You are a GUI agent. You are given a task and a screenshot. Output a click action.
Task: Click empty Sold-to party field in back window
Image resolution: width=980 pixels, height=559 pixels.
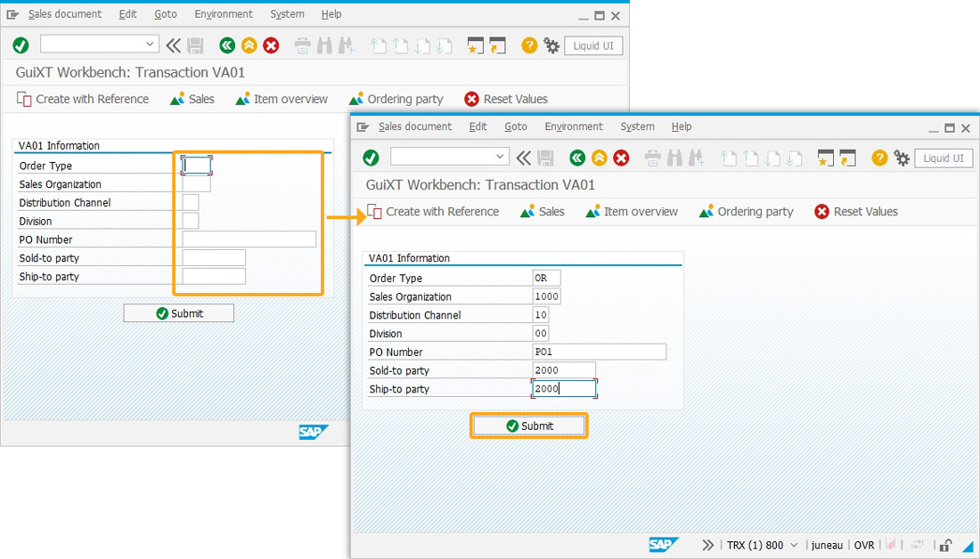(214, 258)
